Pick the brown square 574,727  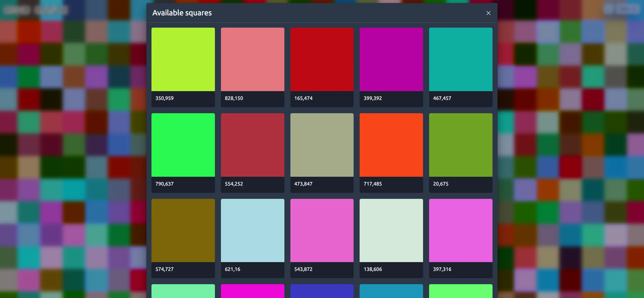[183, 230]
